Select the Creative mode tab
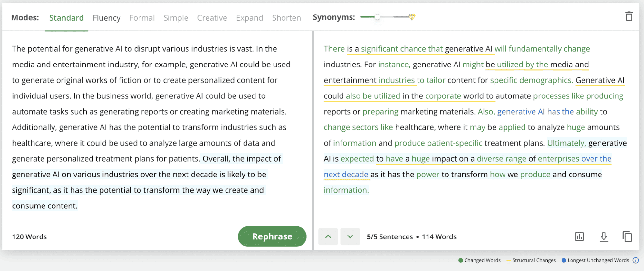This screenshot has height=271, width=644. point(212,18)
